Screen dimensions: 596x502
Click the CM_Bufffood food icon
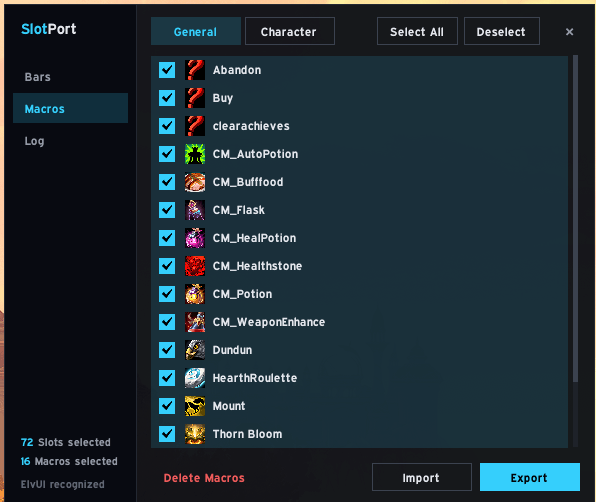pyautogui.click(x=195, y=182)
